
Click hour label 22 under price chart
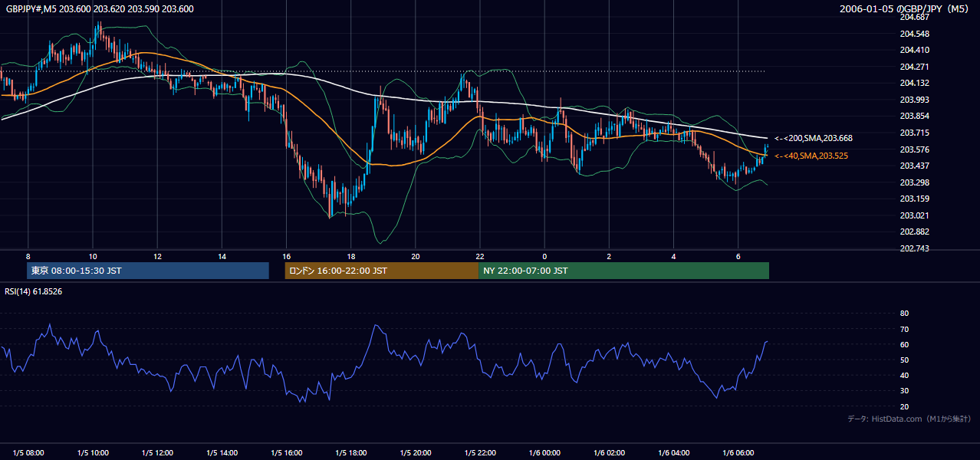click(x=479, y=256)
